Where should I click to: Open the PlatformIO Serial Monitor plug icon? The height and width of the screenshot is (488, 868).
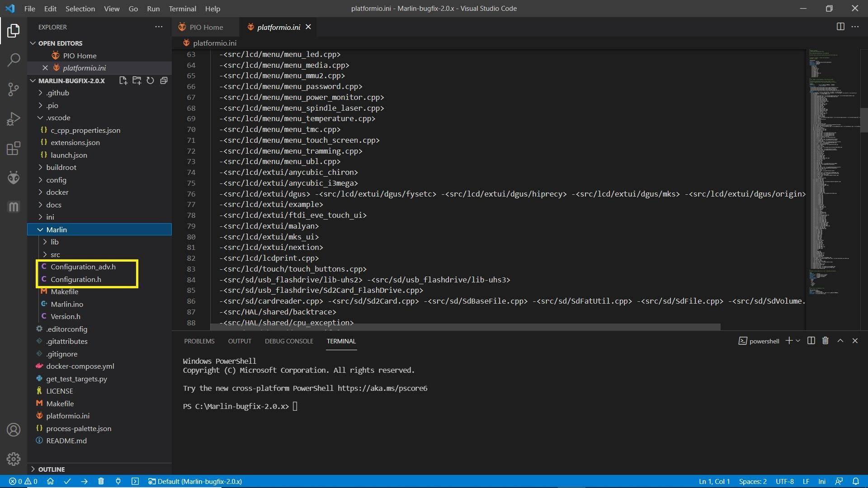click(118, 481)
